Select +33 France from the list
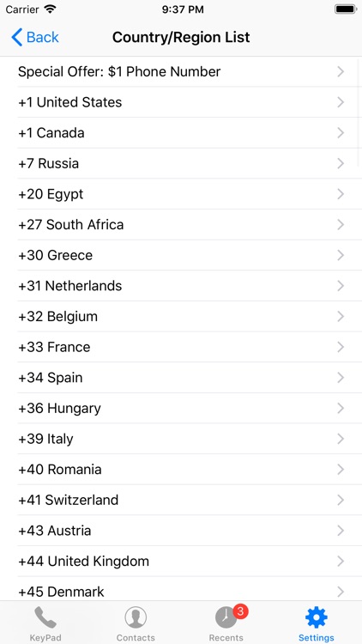This screenshot has width=362, height=644. (x=181, y=347)
